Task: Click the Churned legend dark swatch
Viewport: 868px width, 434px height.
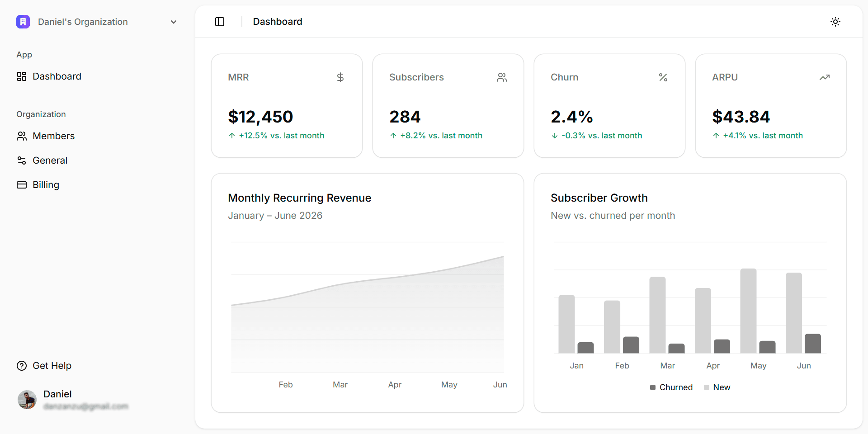Action: point(653,387)
